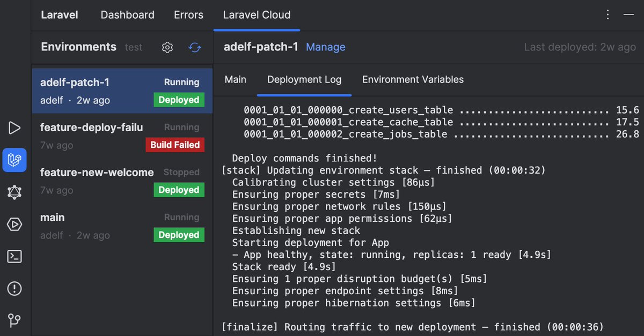644x336 pixels.
Task: Click the '[finalize] Routing traffic' log line
Action: click(412, 327)
